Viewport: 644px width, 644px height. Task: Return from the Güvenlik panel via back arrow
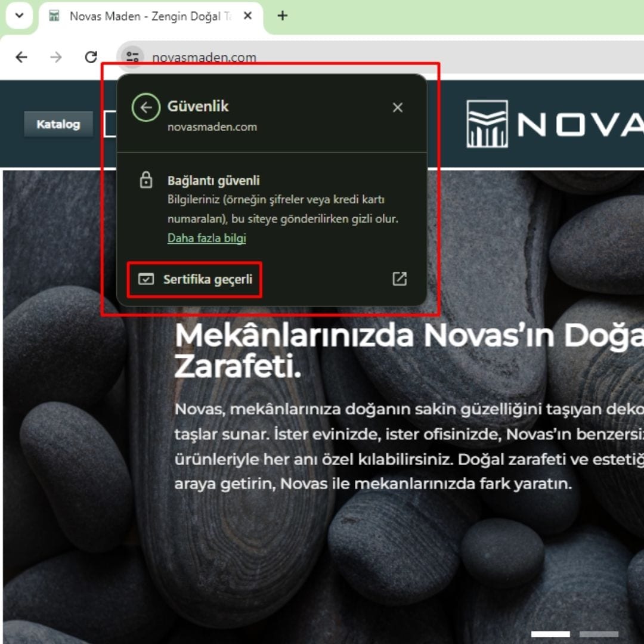tap(146, 107)
